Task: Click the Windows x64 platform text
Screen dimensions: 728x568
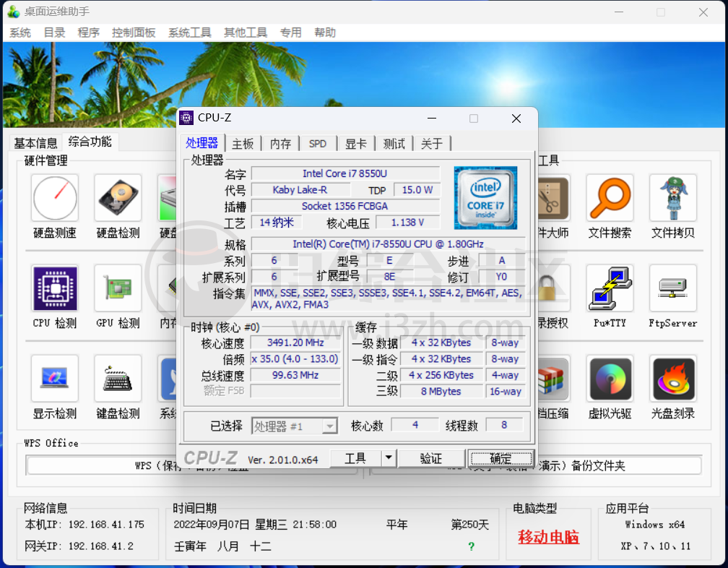Action: pos(654,525)
